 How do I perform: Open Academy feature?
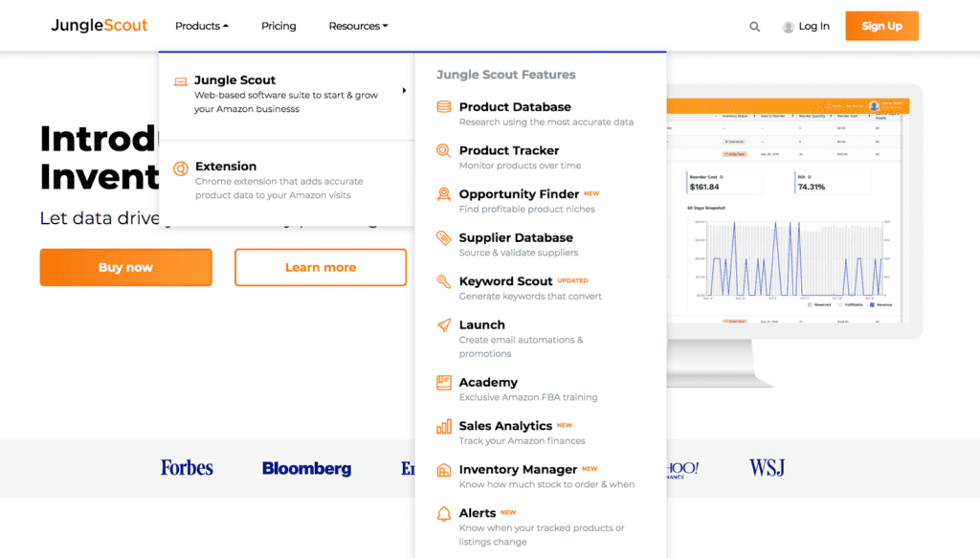(488, 383)
